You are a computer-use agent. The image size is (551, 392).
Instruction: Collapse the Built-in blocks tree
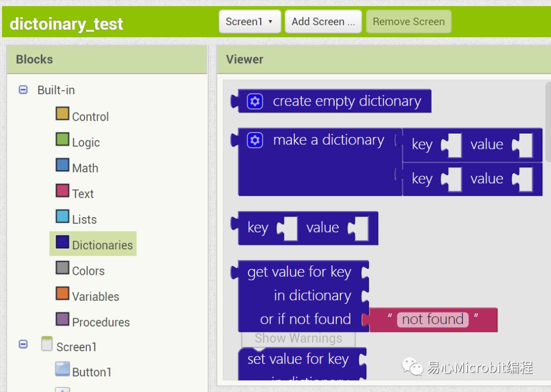pos(22,90)
